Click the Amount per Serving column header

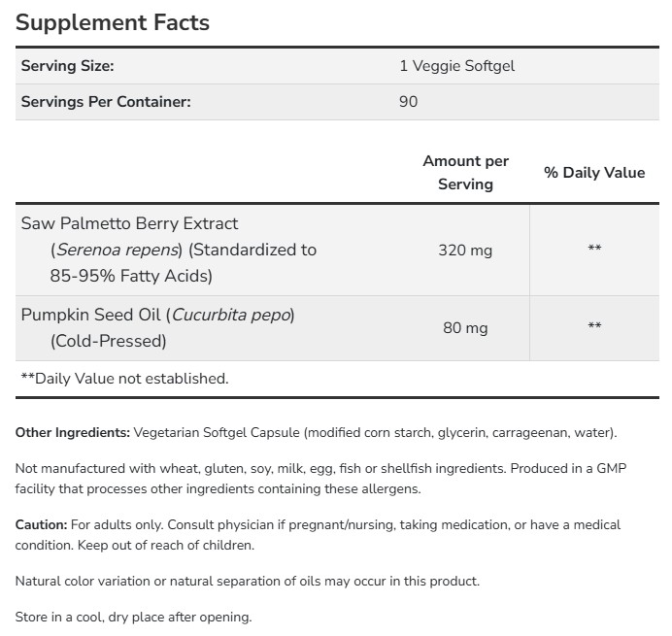(465, 172)
